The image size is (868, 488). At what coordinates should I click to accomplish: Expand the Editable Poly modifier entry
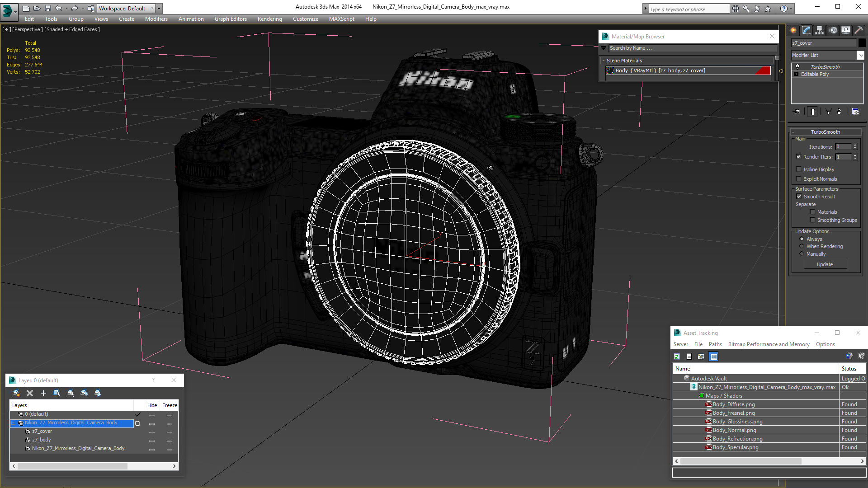point(797,74)
